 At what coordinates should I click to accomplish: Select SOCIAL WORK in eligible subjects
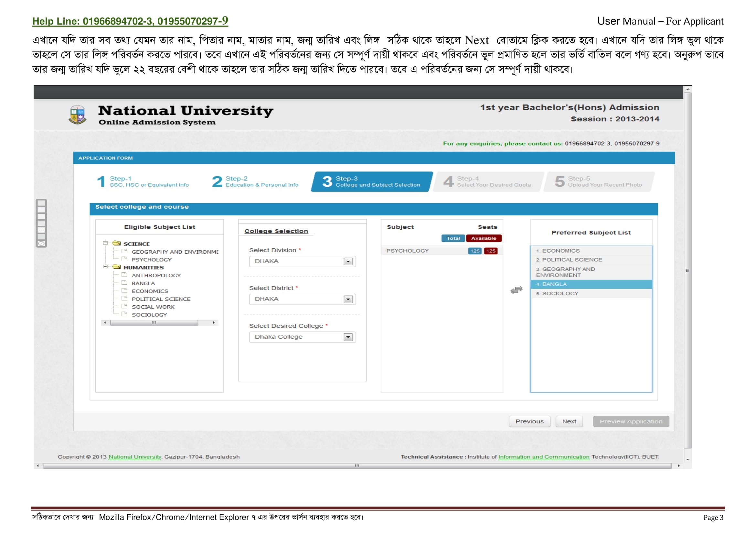coord(153,307)
